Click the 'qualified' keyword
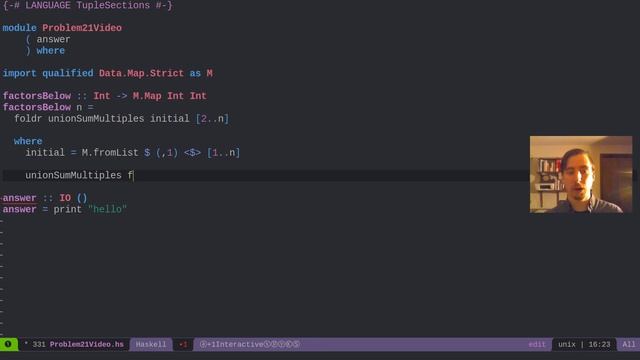Screen dimensions: 640x360 click(x=68, y=73)
